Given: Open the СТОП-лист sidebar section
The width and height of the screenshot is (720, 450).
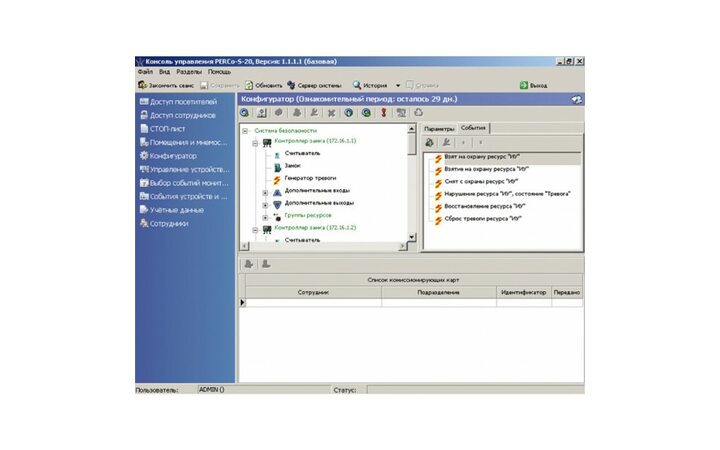Looking at the screenshot, I should 170,128.
